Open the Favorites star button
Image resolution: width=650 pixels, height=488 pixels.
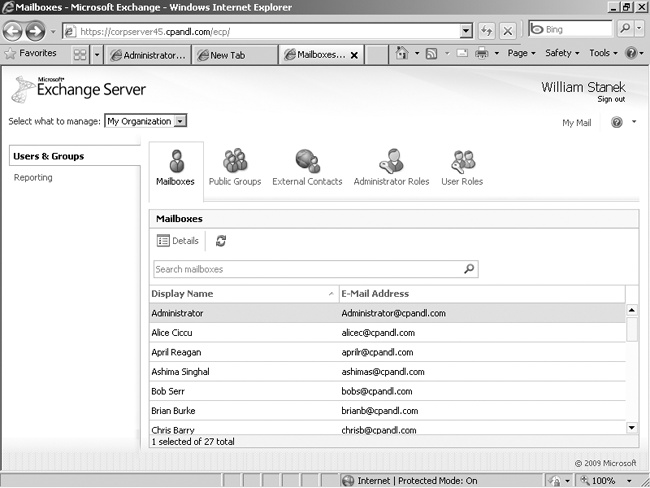point(30,53)
